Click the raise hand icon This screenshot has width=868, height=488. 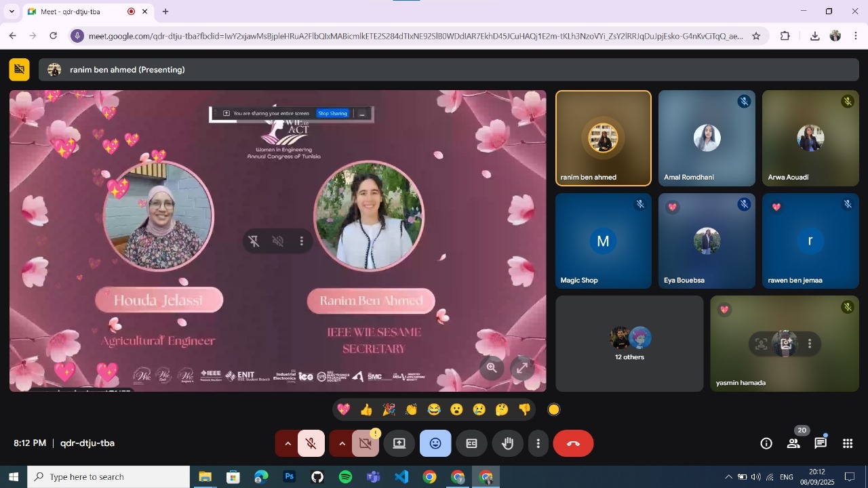507,443
